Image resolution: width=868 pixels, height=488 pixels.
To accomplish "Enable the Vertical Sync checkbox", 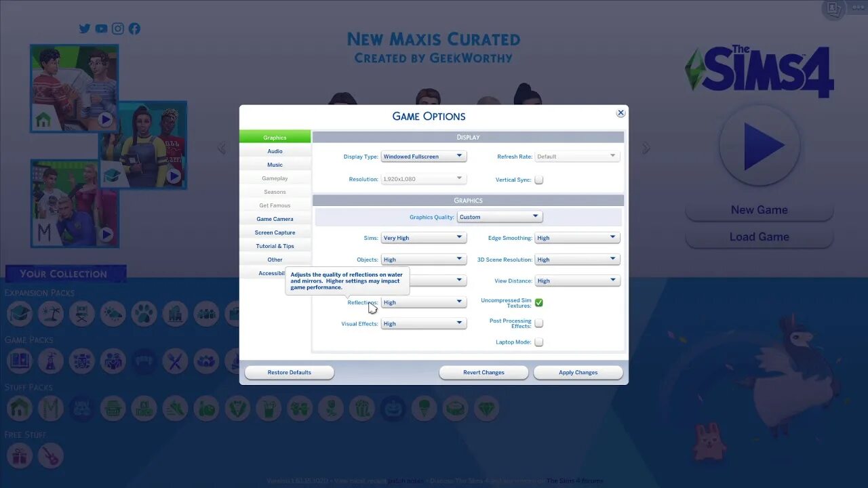I will (538, 180).
